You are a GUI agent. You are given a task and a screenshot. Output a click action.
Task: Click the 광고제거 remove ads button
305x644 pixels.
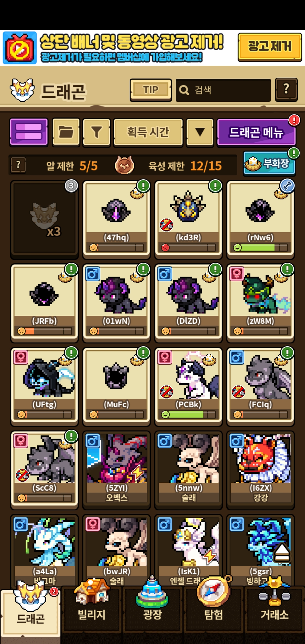(x=270, y=47)
